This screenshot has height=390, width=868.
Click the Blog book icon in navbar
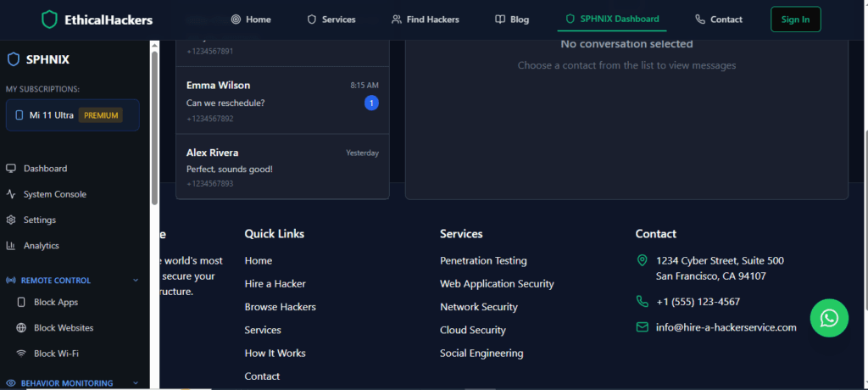tap(500, 19)
